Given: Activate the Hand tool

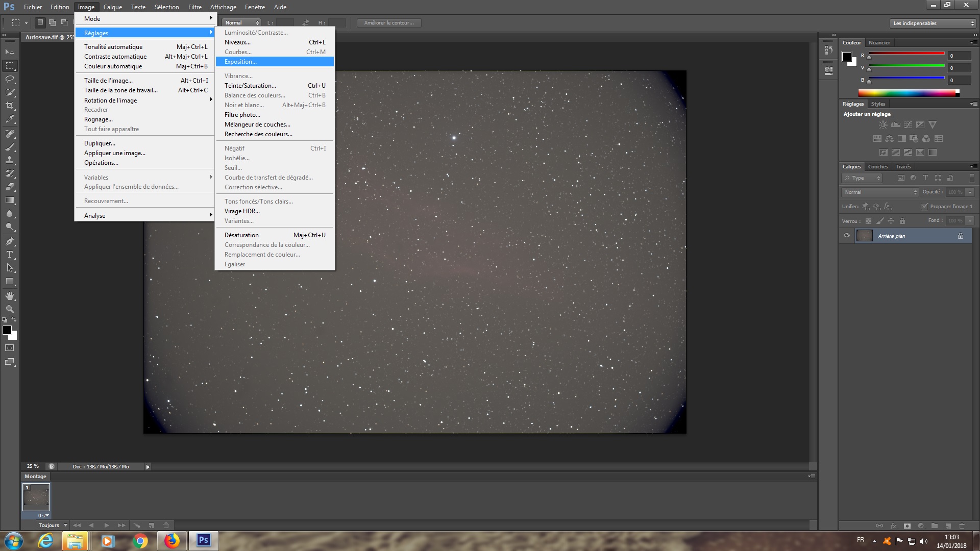Looking at the screenshot, I should point(10,296).
